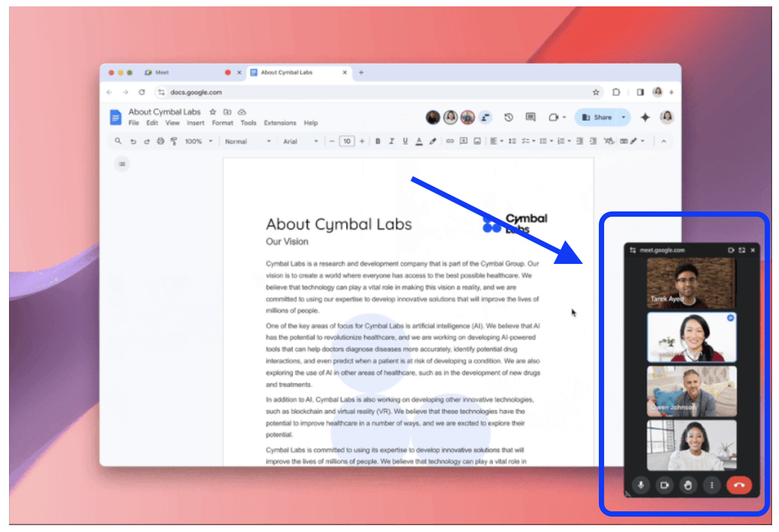Increase font size with the plus button

[362, 141]
